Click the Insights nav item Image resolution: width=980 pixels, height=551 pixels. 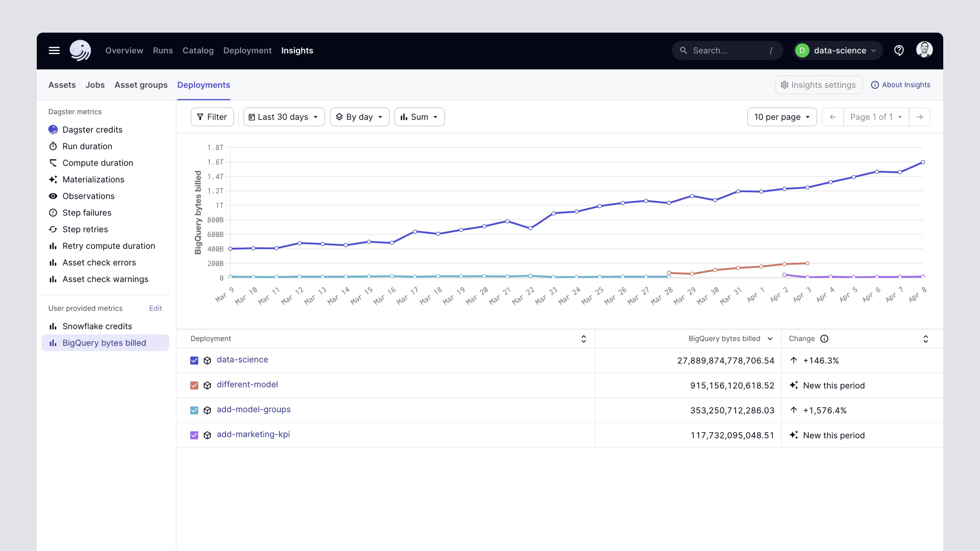[x=297, y=51]
